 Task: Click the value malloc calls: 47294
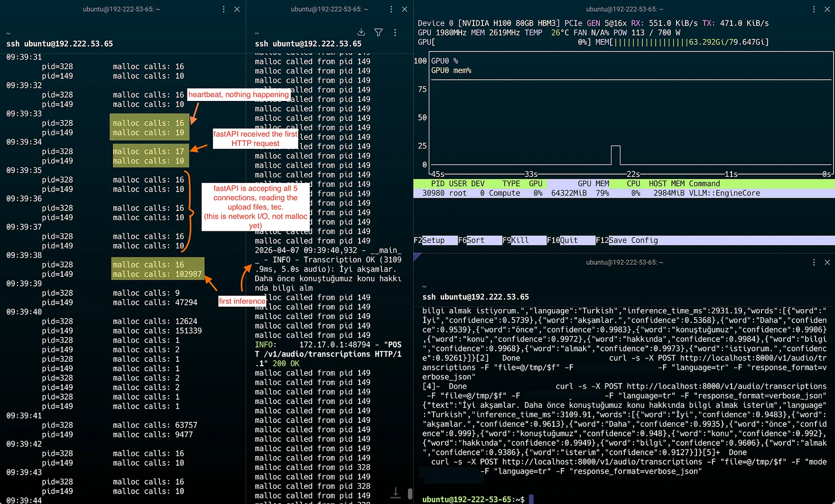tap(155, 302)
